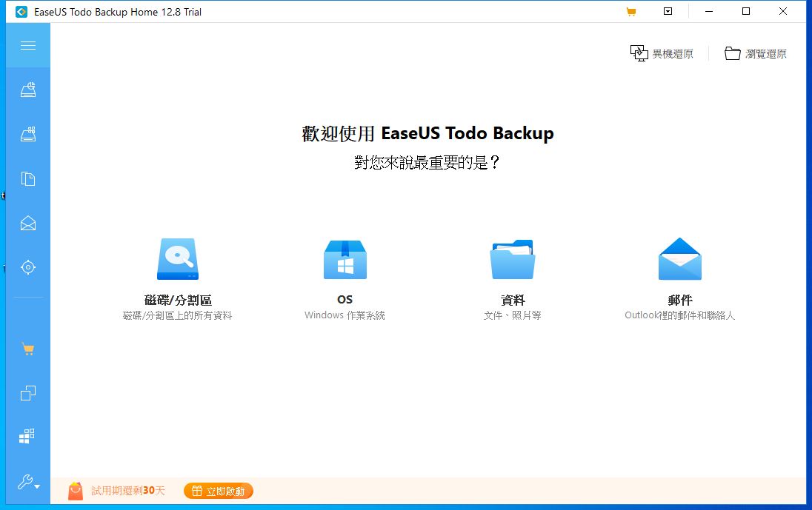Click the OS heading text
The image size is (812, 510).
click(x=345, y=300)
